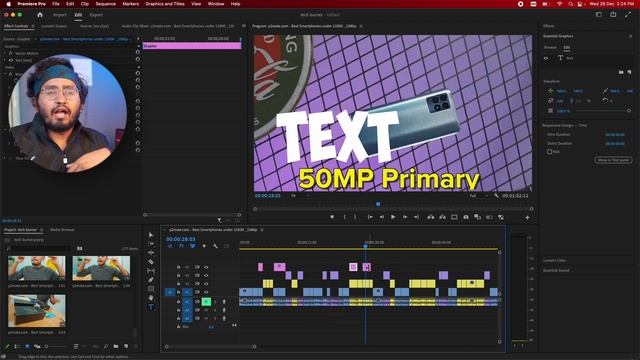Step back one frame
This screenshot has width=640, height=360.
point(382,217)
